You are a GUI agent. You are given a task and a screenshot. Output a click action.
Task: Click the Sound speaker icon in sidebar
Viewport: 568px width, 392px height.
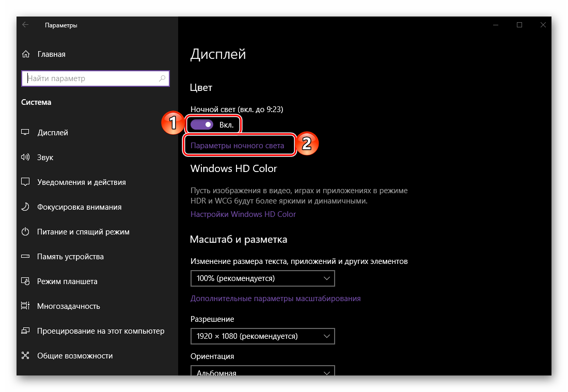25,158
